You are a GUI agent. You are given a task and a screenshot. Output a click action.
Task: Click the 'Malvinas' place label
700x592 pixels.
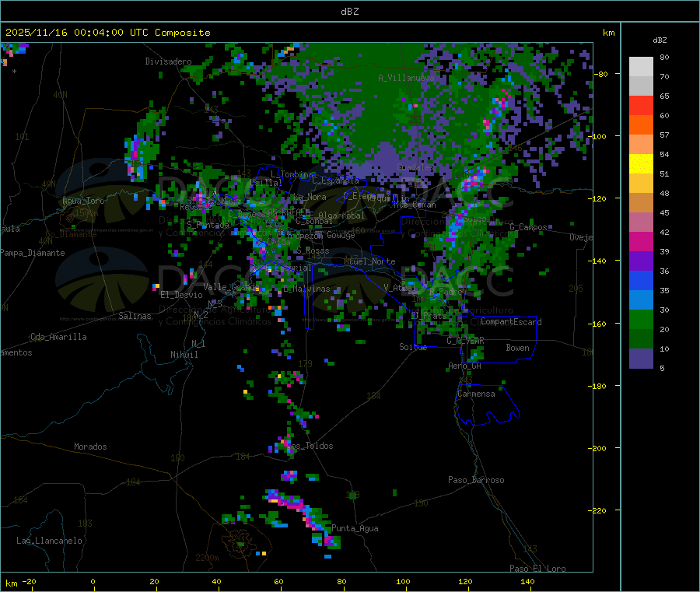(310, 289)
